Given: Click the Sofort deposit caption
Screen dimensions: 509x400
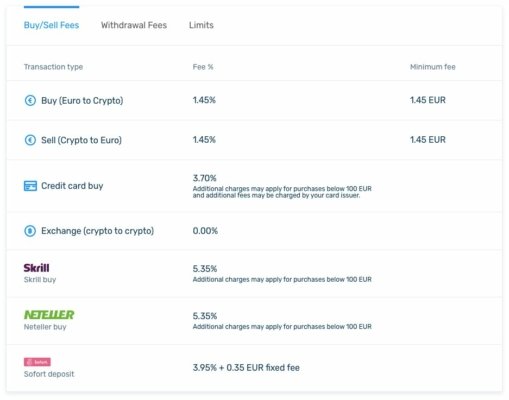Looking at the screenshot, I should pos(49,374).
